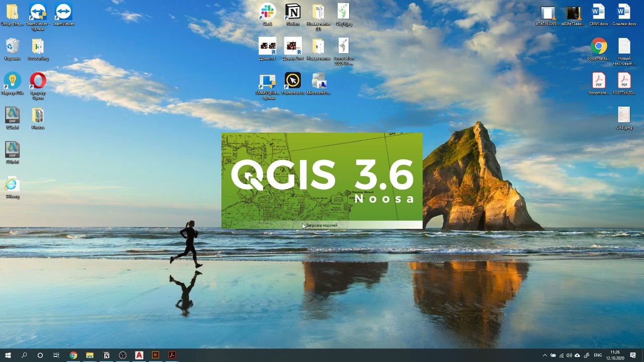Open Cortana circle on taskbar

tap(40, 355)
